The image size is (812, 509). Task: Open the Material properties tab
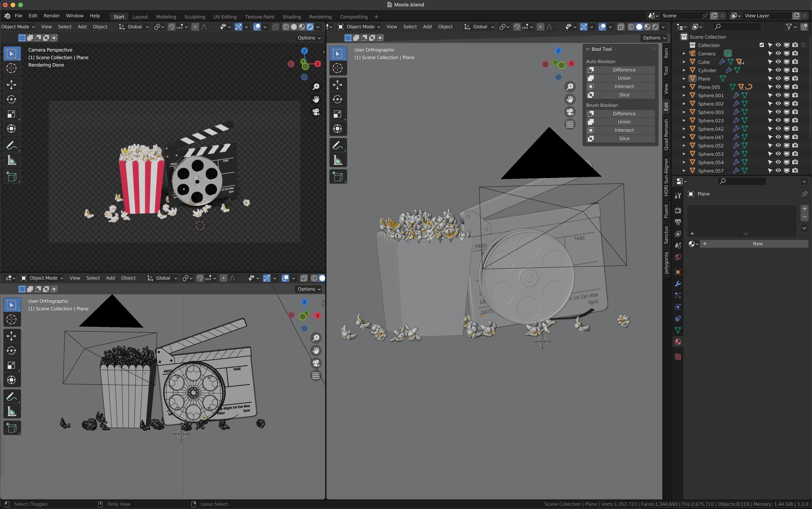(x=678, y=342)
